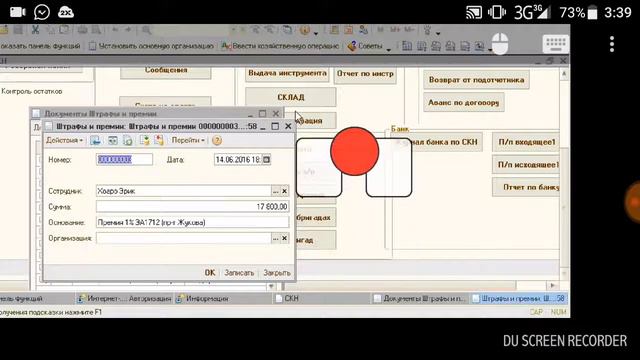
Task: Switch to Документы Штрафы и премии tab
Action: point(420,299)
